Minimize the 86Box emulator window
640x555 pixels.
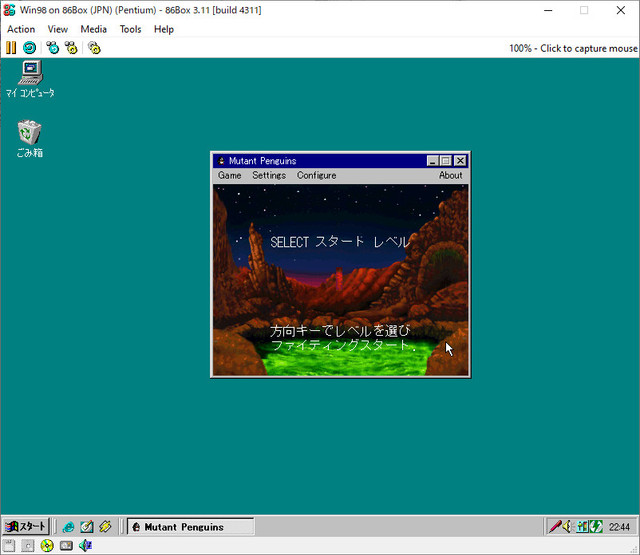click(548, 10)
